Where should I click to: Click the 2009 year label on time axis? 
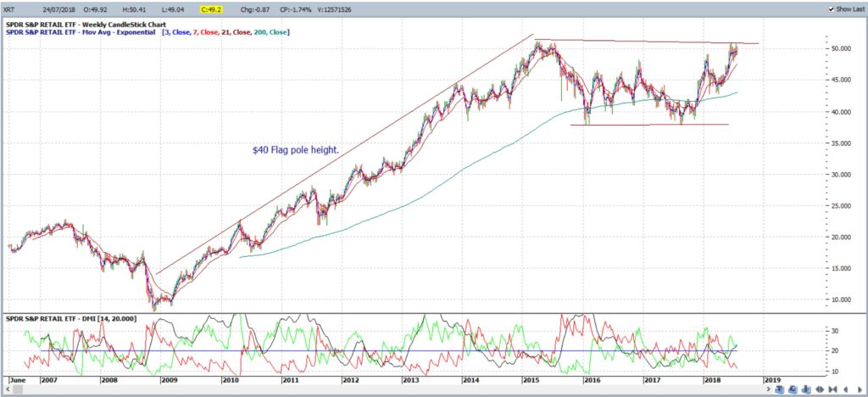(170, 380)
